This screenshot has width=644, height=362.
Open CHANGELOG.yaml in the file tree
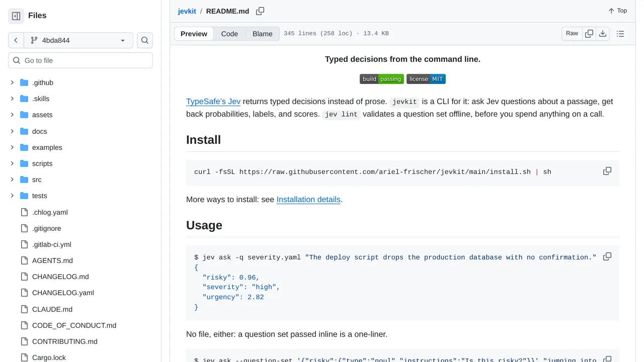point(63,293)
